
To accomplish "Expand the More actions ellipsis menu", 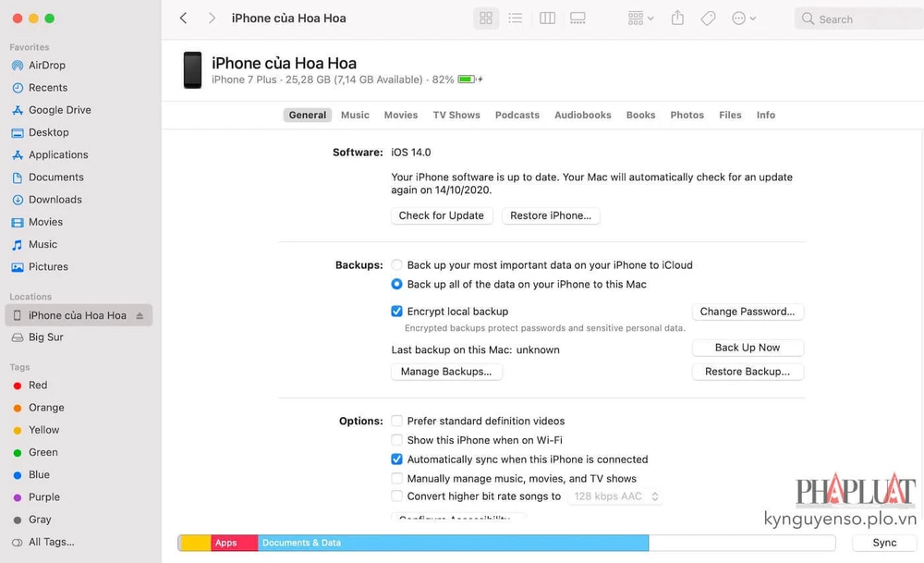I will 743,18.
